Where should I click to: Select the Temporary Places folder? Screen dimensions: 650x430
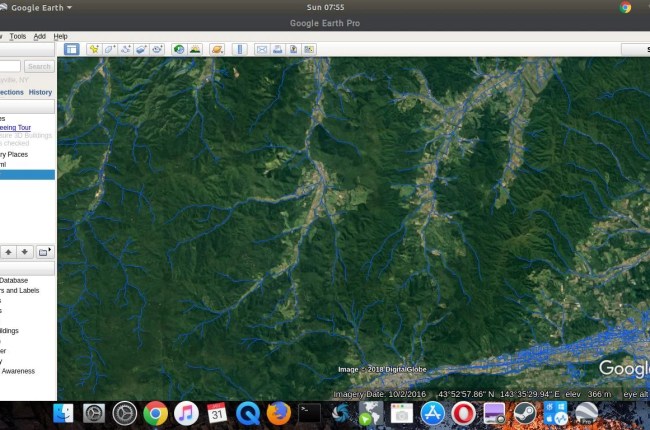[14, 154]
